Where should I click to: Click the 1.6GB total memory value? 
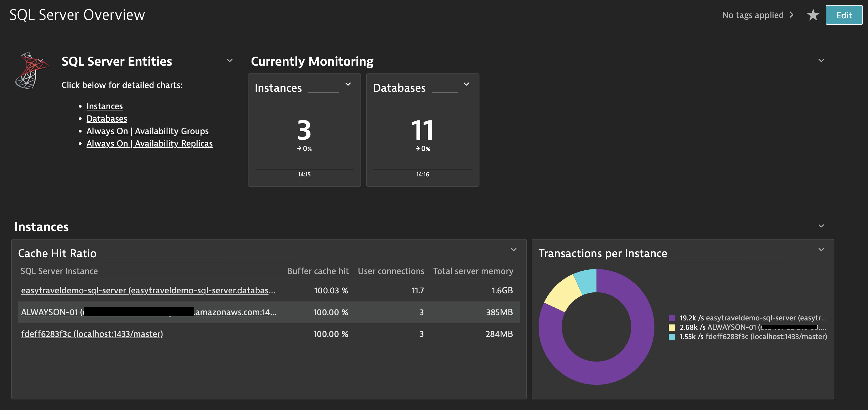pyautogui.click(x=502, y=291)
